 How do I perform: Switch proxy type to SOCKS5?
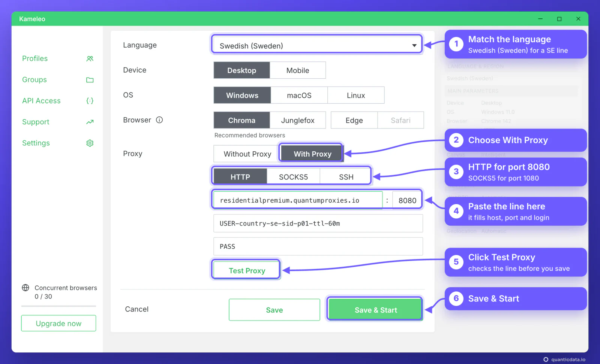pyautogui.click(x=293, y=177)
